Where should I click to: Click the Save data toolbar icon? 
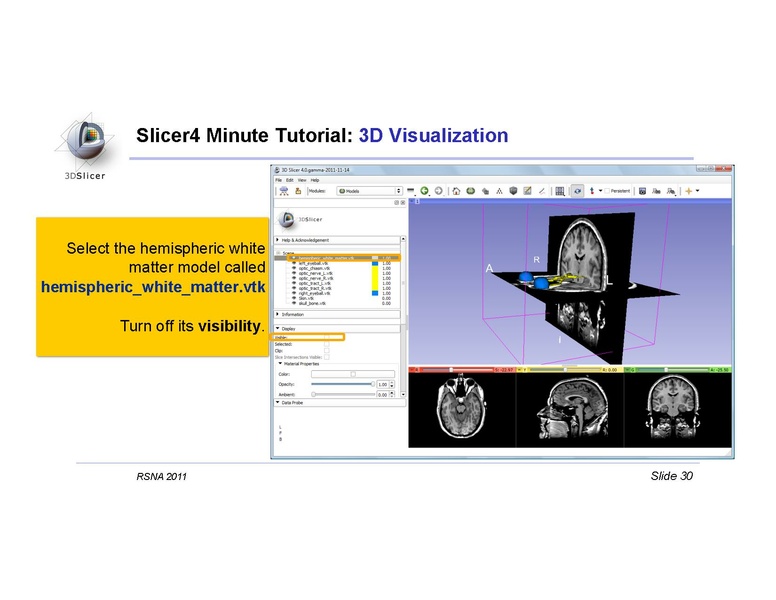pos(298,191)
